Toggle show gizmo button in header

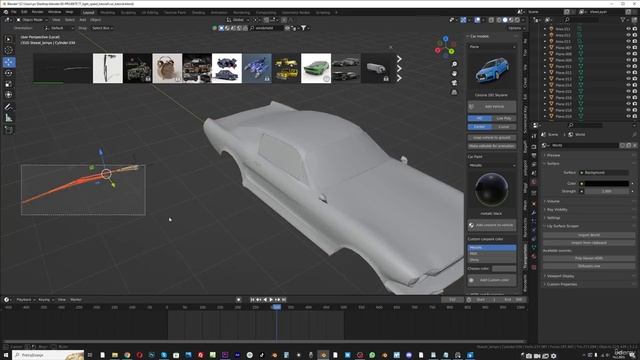[x=463, y=20]
